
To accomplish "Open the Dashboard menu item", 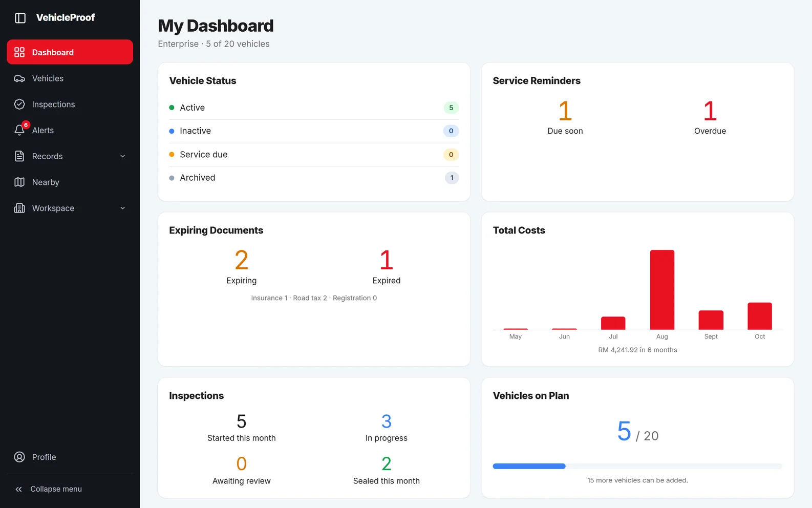I will [70, 52].
